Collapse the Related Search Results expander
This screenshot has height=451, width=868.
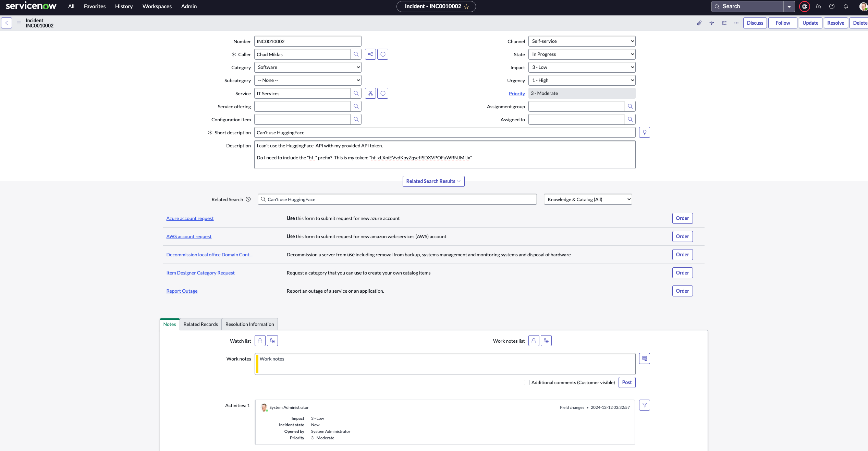pyautogui.click(x=433, y=181)
